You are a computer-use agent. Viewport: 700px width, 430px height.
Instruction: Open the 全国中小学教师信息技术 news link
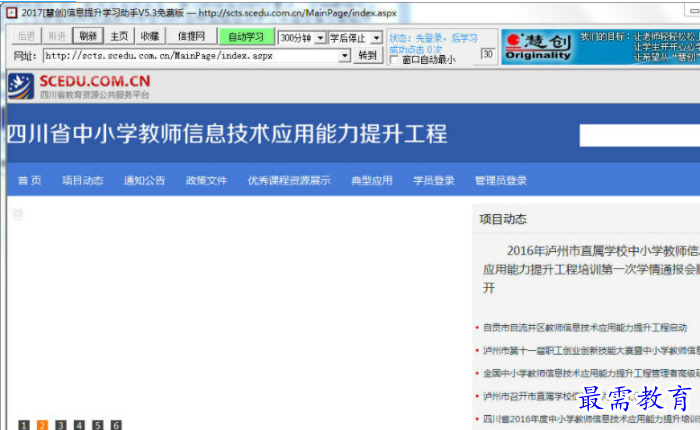[x=591, y=373]
